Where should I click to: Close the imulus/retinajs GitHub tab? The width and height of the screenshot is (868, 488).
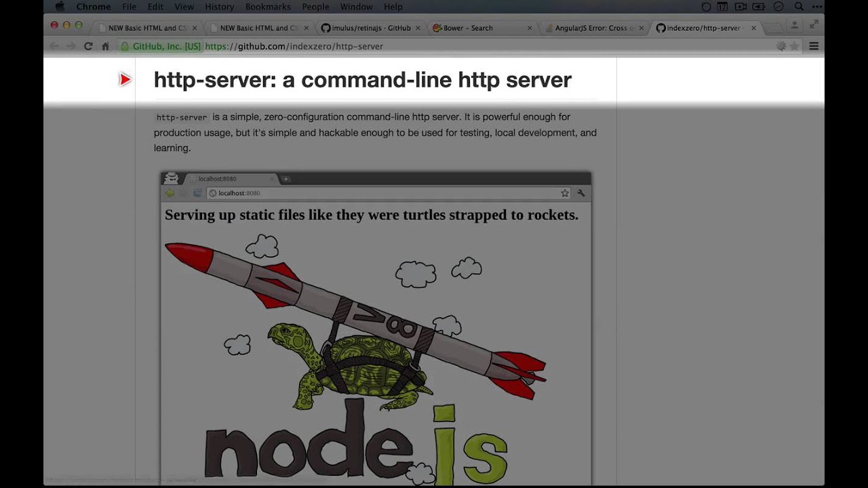tap(418, 28)
